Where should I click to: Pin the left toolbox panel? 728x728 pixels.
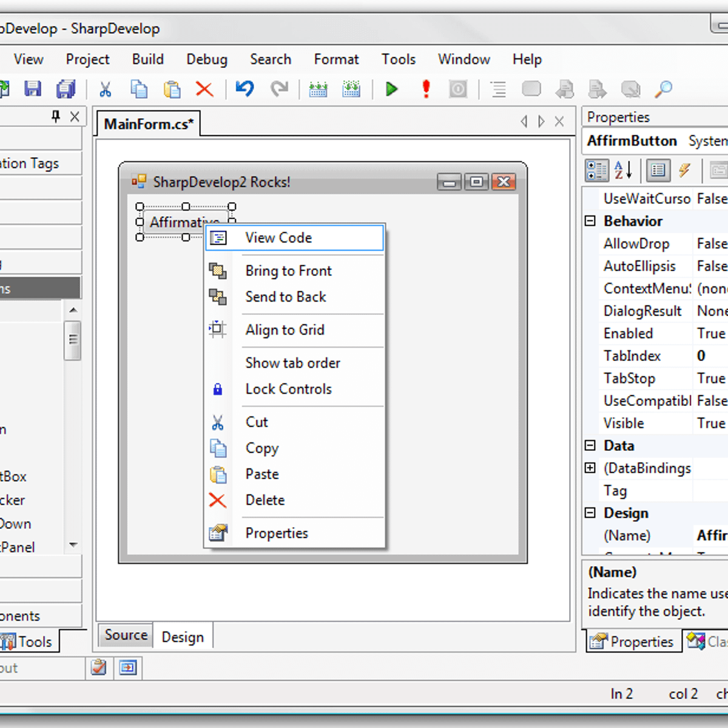pos(56,116)
